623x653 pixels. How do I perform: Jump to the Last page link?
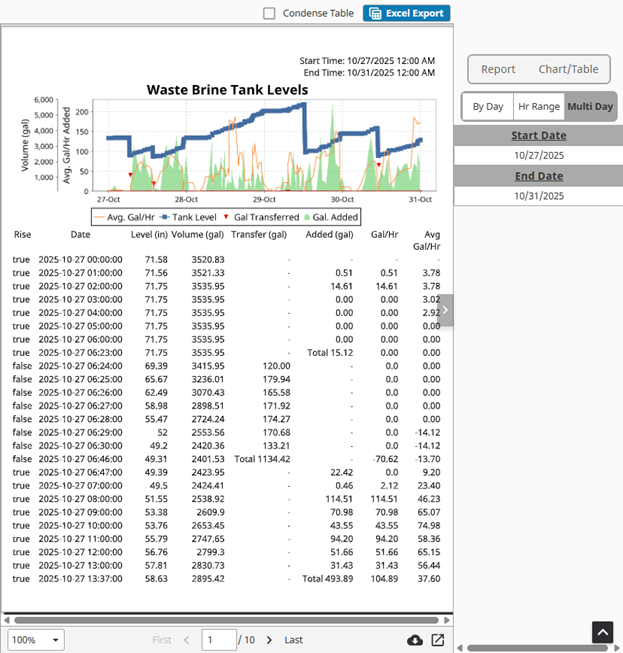point(294,640)
